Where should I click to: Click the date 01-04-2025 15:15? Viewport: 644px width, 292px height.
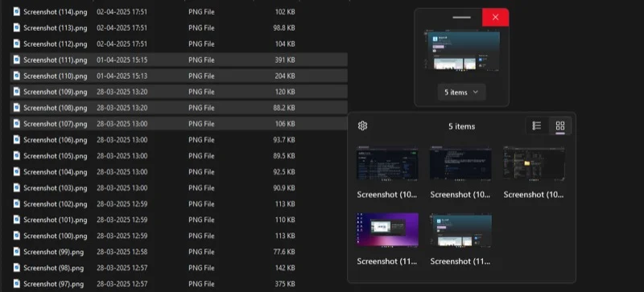pos(122,60)
